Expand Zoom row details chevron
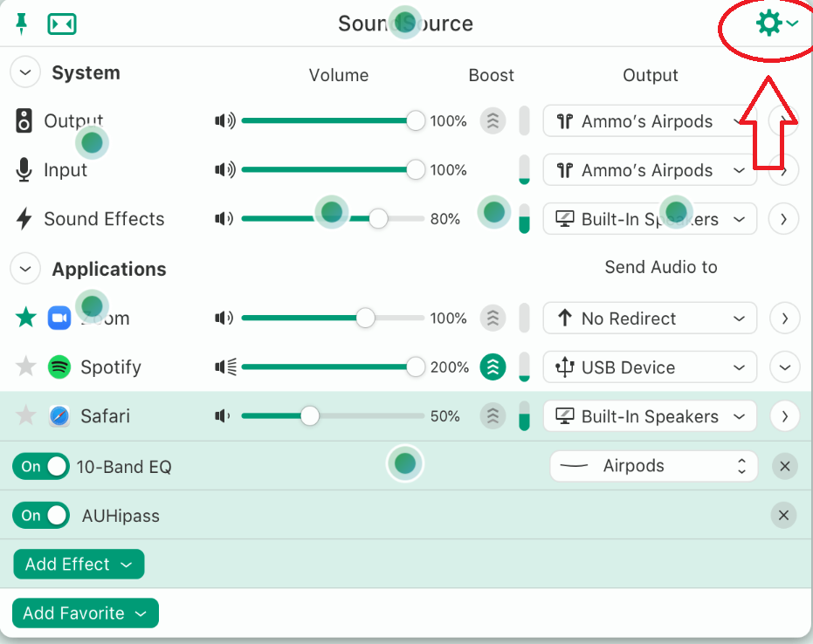813x644 pixels. point(784,319)
